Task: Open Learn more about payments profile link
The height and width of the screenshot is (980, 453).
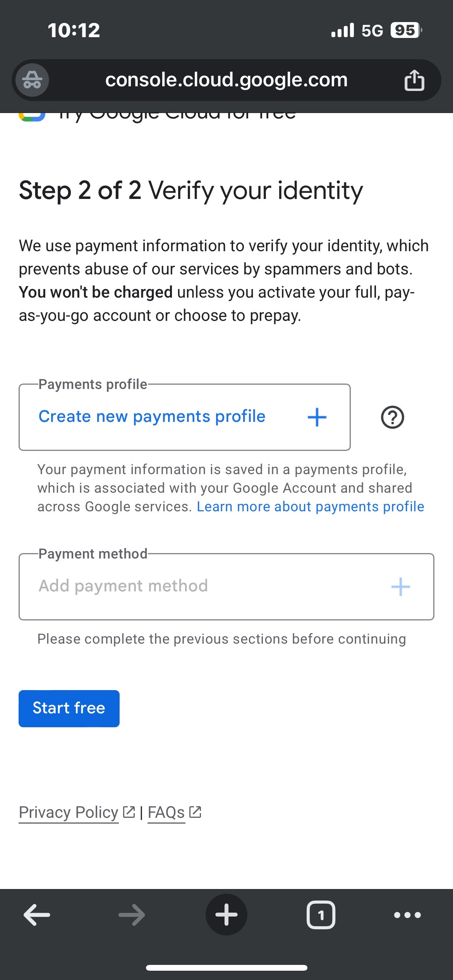Action: tap(310, 507)
